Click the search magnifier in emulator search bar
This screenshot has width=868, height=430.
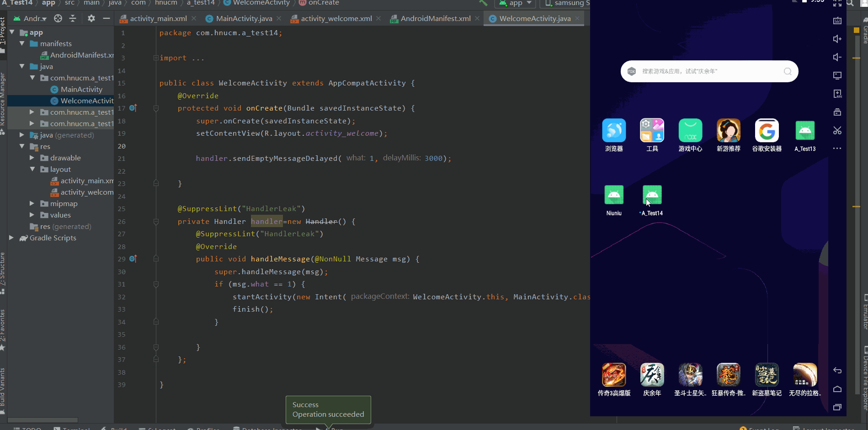pyautogui.click(x=788, y=71)
